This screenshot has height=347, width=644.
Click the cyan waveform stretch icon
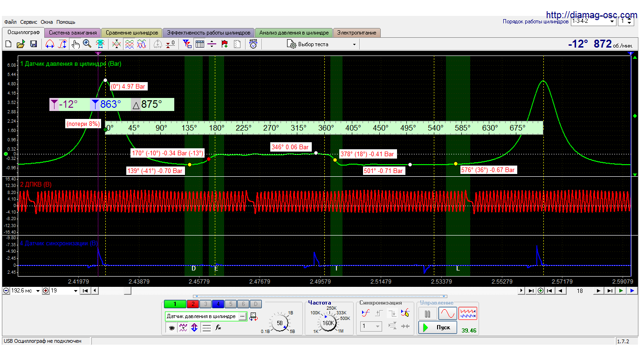pyautogui.click(x=100, y=44)
